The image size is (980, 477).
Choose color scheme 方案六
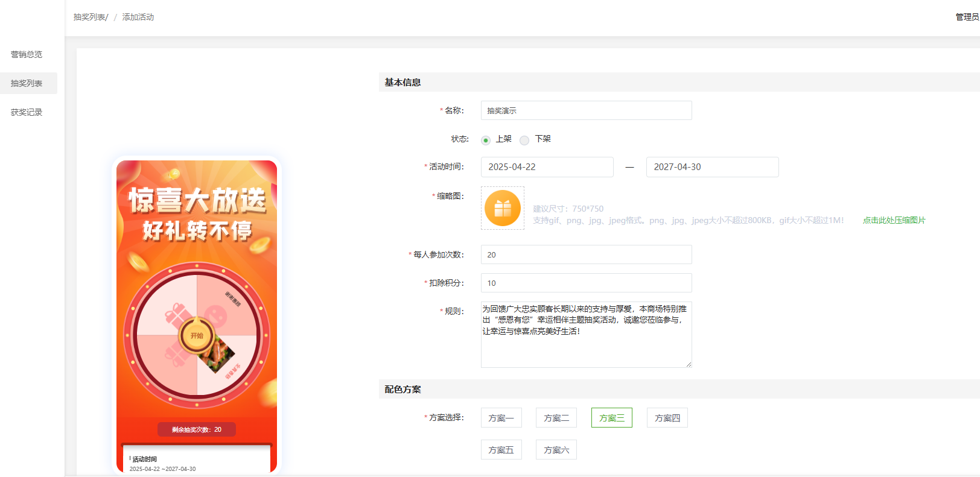pyautogui.click(x=556, y=450)
